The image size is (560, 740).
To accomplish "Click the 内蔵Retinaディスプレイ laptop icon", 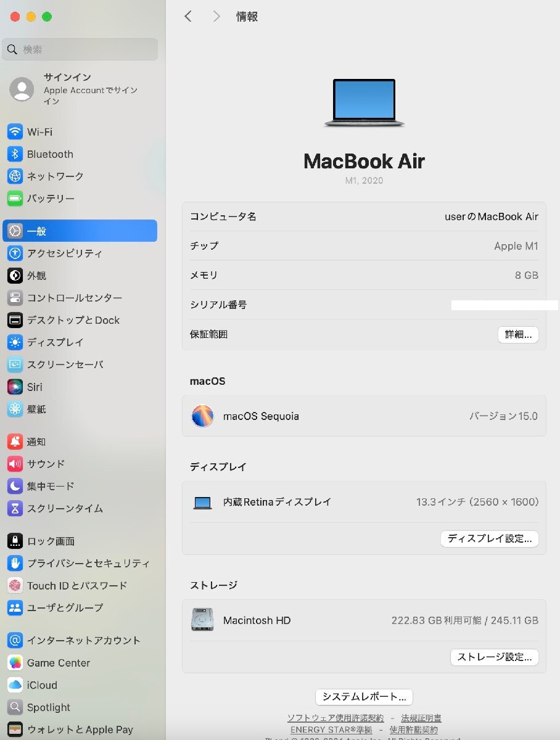I will [202, 503].
